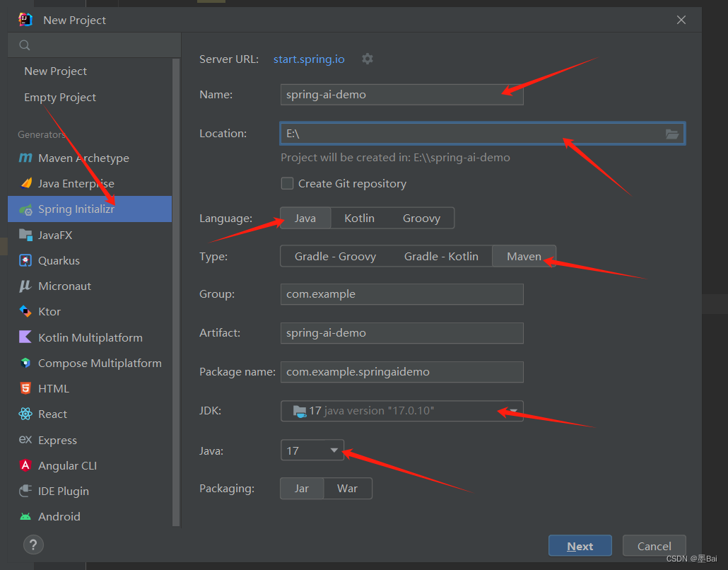Select New Project in the sidebar

point(90,71)
